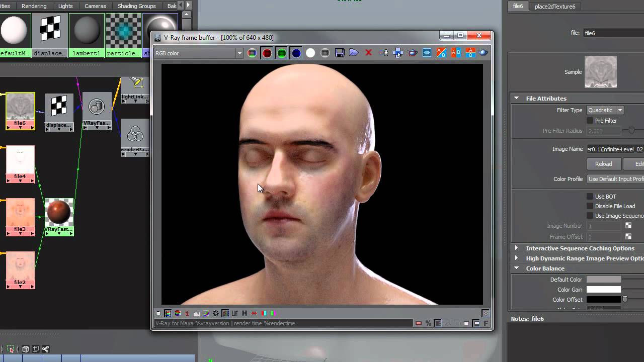This screenshot has width=644, height=362.
Task: Open the Lights tab in Hypershade
Action: pos(65,6)
